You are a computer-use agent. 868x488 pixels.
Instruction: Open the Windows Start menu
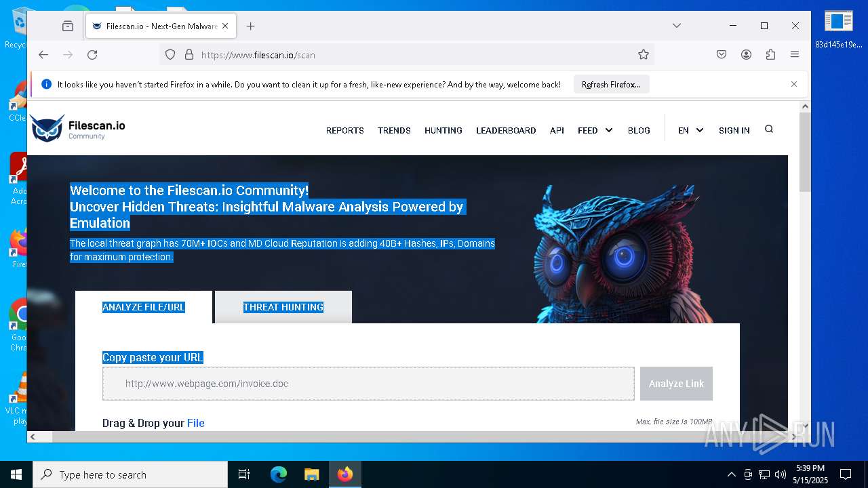pos(16,474)
